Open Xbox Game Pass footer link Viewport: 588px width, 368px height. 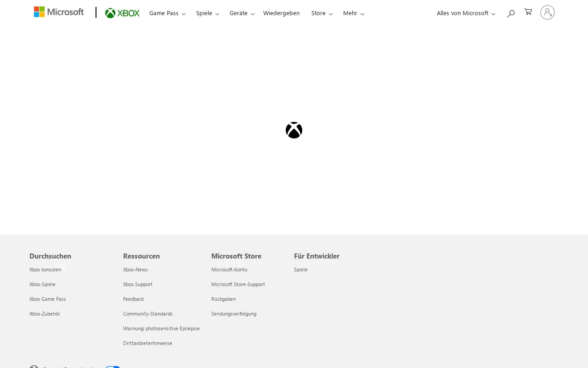point(48,299)
